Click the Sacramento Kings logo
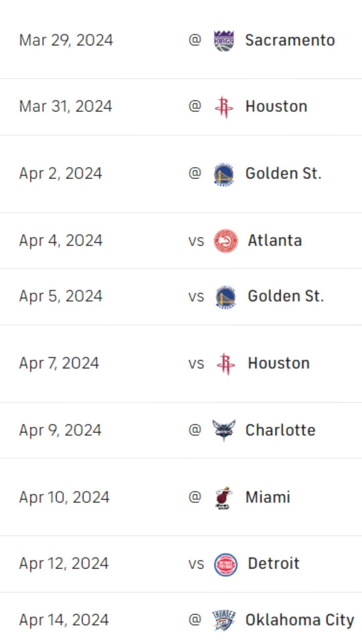 point(224,41)
